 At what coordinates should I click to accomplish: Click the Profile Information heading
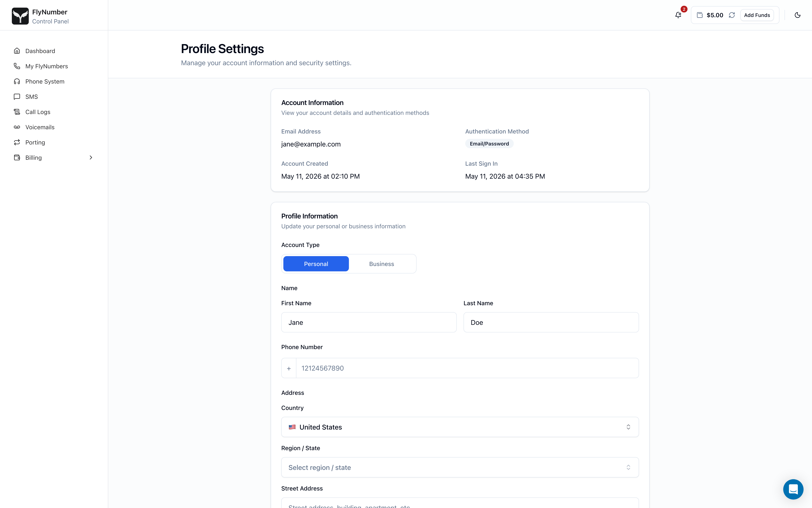pyautogui.click(x=309, y=216)
